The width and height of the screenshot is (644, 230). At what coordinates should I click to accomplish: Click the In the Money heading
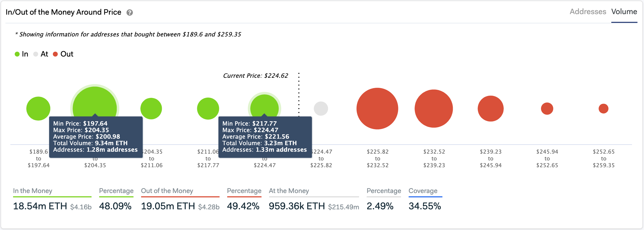(33, 191)
